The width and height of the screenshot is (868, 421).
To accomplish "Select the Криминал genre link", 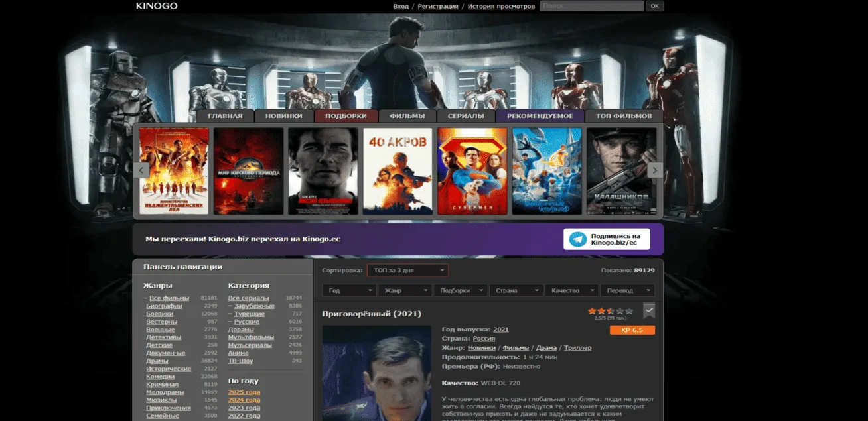I will pyautogui.click(x=162, y=385).
